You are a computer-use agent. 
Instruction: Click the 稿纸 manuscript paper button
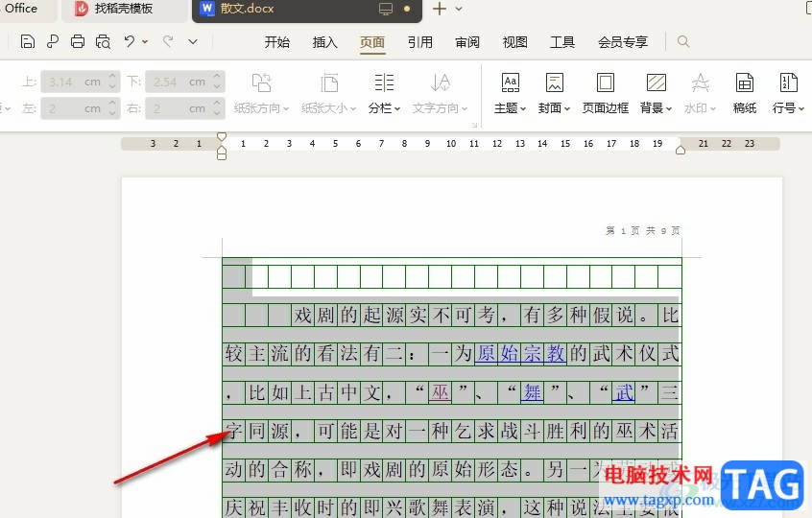[x=745, y=93]
